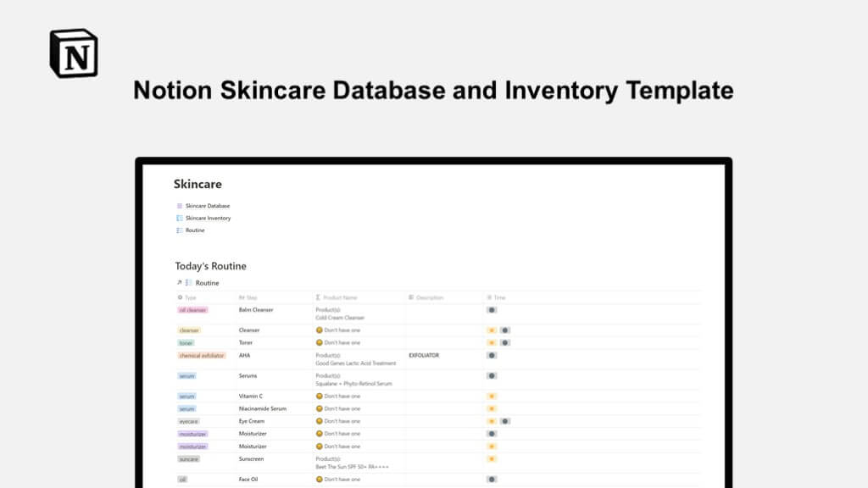Screen dimensions: 868x488
Task: Click the Sunscreen step cell
Action: pyautogui.click(x=251, y=458)
